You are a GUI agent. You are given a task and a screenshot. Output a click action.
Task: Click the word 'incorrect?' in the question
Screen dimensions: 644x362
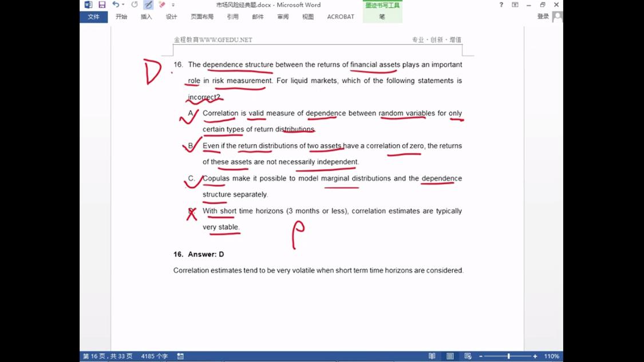point(204,97)
